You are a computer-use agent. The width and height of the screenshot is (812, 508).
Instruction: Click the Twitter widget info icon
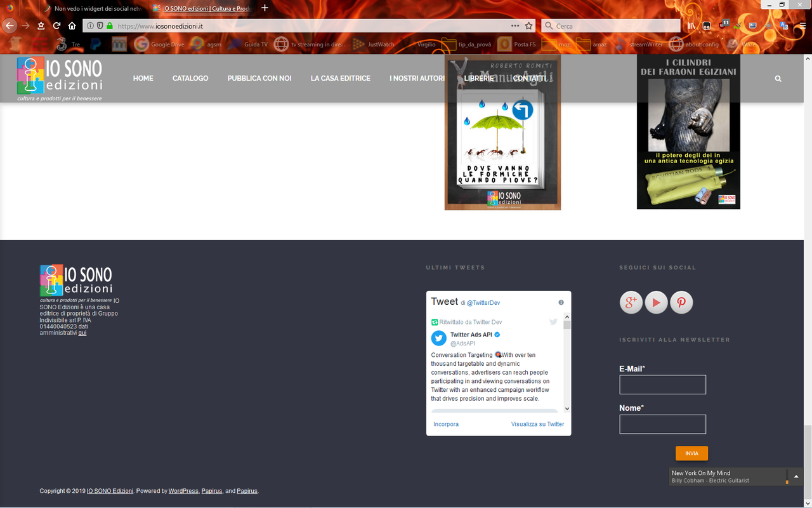click(x=561, y=303)
